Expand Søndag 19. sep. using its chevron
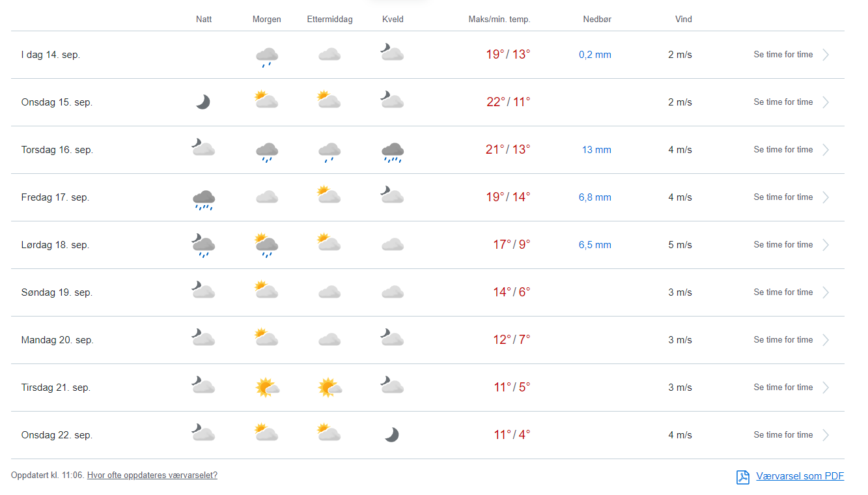This screenshot has width=868, height=495. point(826,292)
